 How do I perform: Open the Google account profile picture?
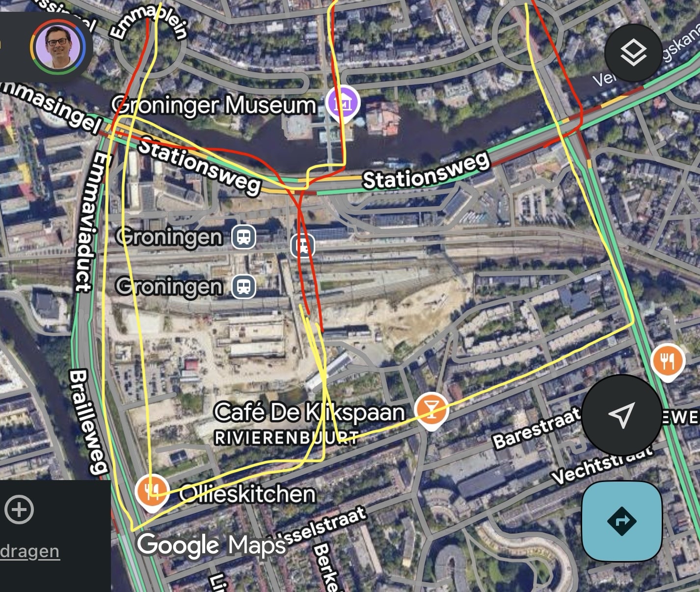58,47
